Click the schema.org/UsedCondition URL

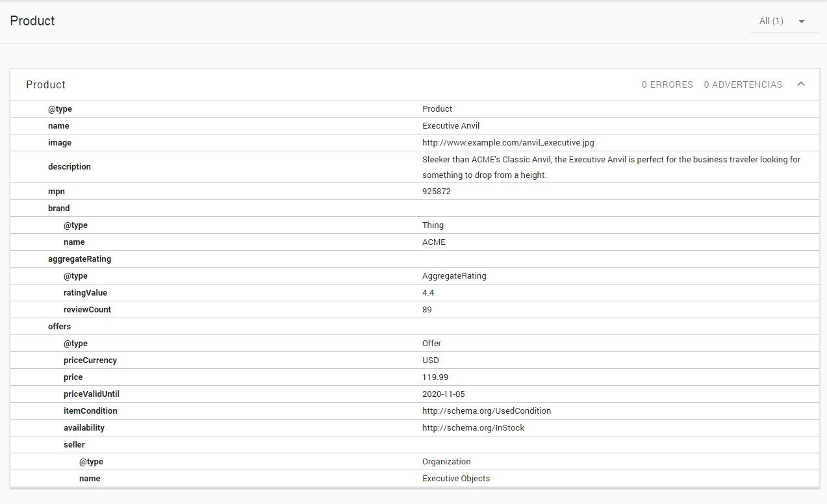coord(487,411)
